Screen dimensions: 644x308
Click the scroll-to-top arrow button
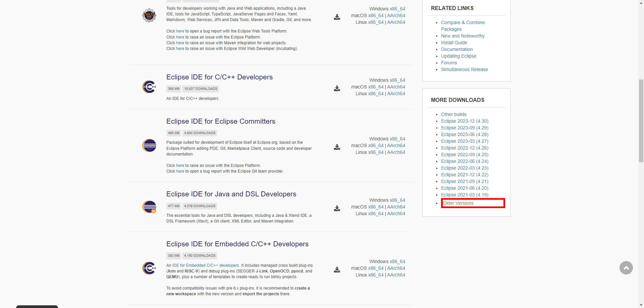coord(626,268)
